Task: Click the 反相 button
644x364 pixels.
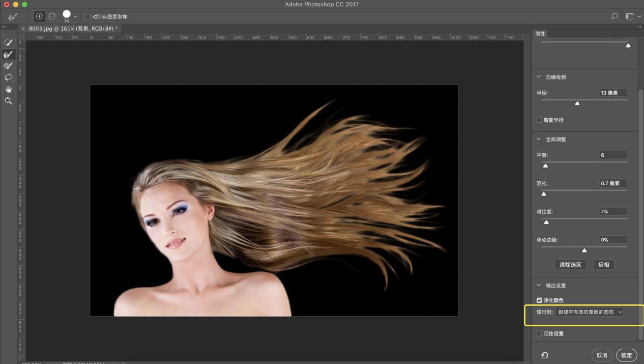Action: coord(604,265)
